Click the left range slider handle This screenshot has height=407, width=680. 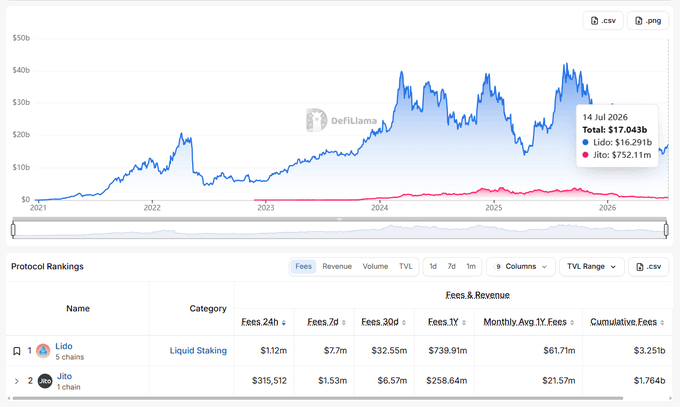point(13,230)
